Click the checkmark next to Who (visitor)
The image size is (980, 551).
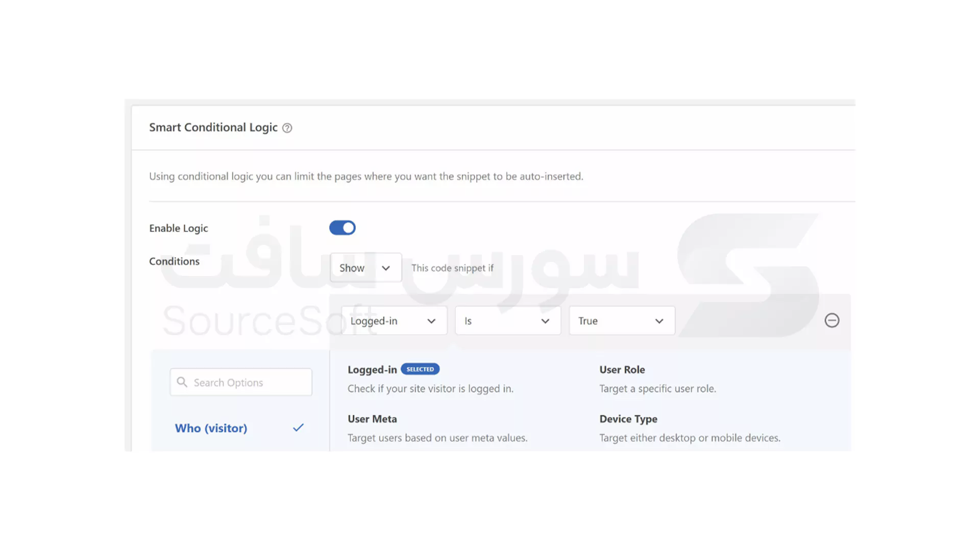(x=299, y=428)
